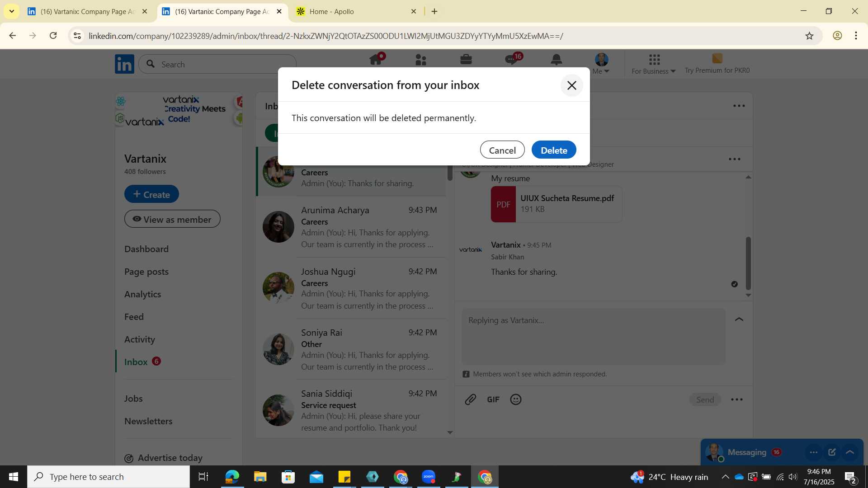Click Advertise today link
Image resolution: width=868 pixels, height=488 pixels.
164,458
